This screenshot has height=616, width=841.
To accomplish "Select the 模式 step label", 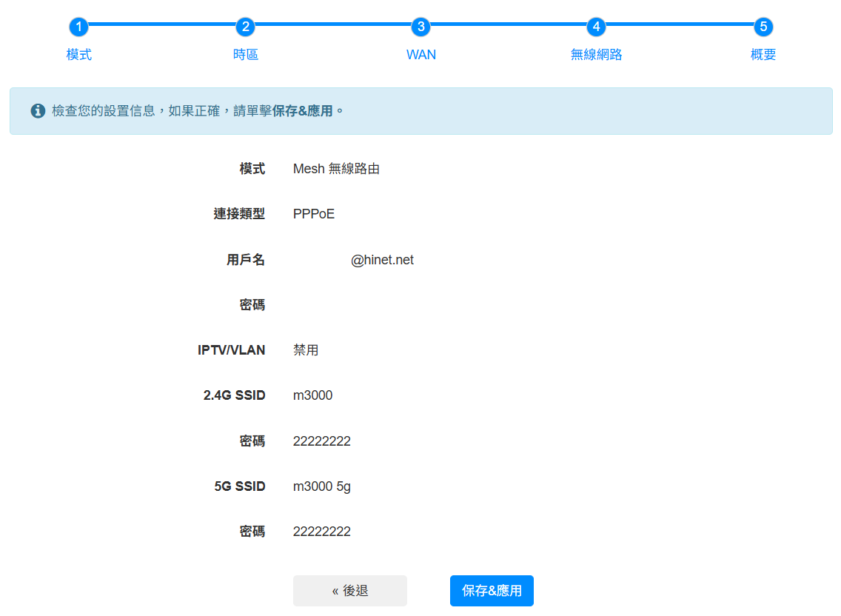I will click(78, 54).
